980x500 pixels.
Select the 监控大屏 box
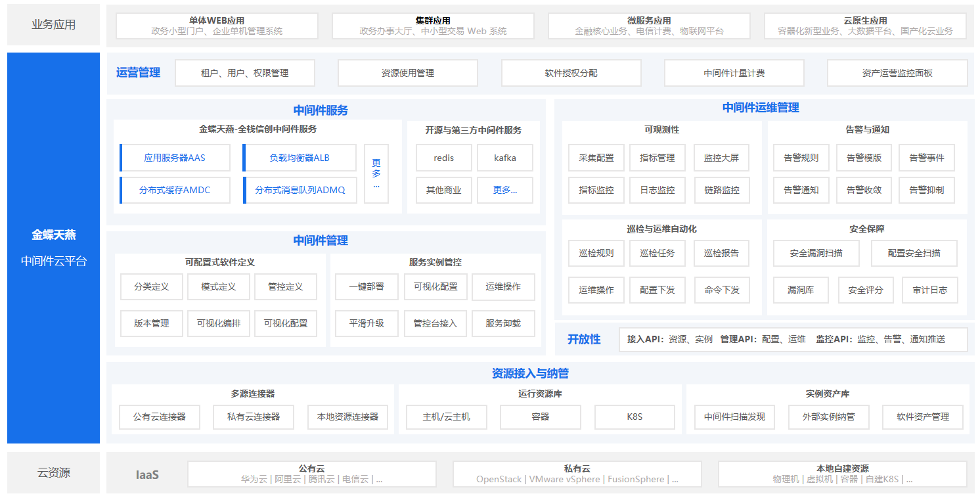(x=722, y=158)
